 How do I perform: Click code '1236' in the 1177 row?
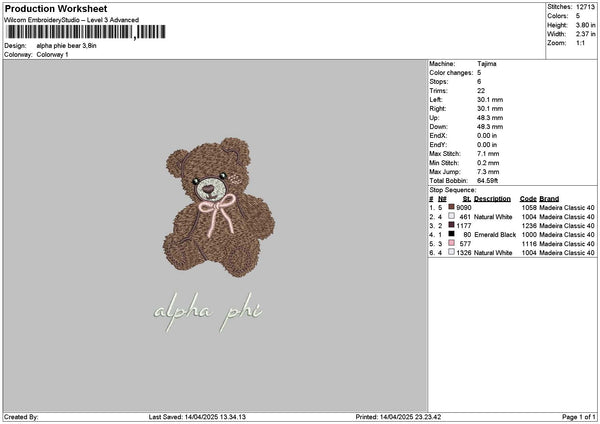[529, 226]
